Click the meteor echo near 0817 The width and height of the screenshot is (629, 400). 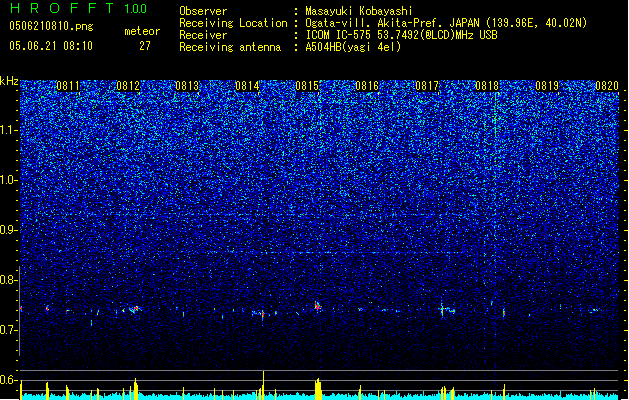click(x=446, y=310)
